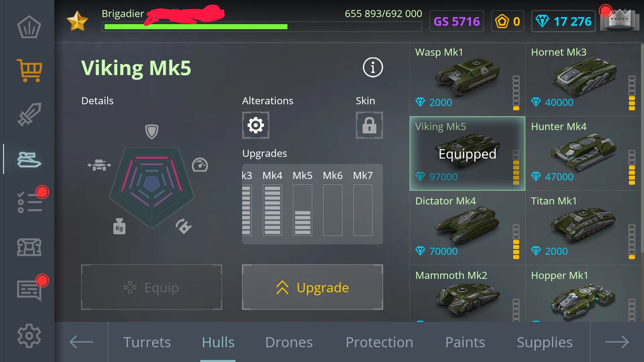Select the Dictator Mk4 hull
Image resolution: width=644 pixels, height=362 pixels.
click(x=467, y=228)
